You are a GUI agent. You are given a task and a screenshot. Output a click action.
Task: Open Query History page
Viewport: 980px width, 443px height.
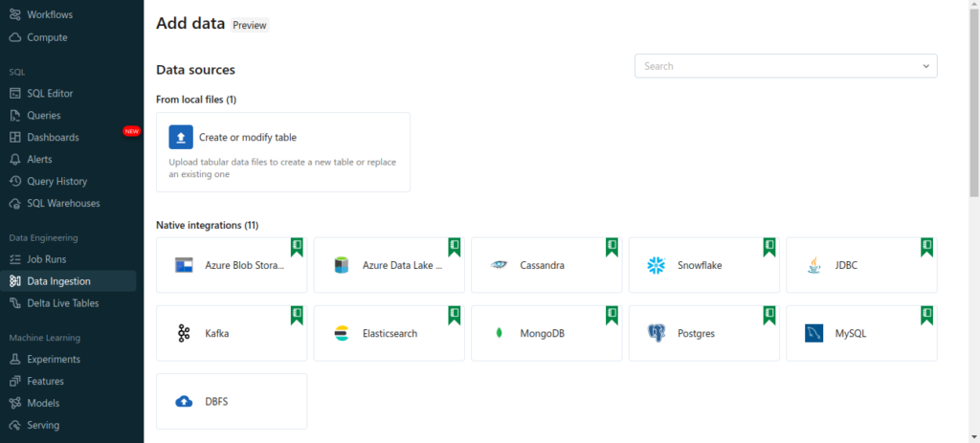click(x=56, y=181)
